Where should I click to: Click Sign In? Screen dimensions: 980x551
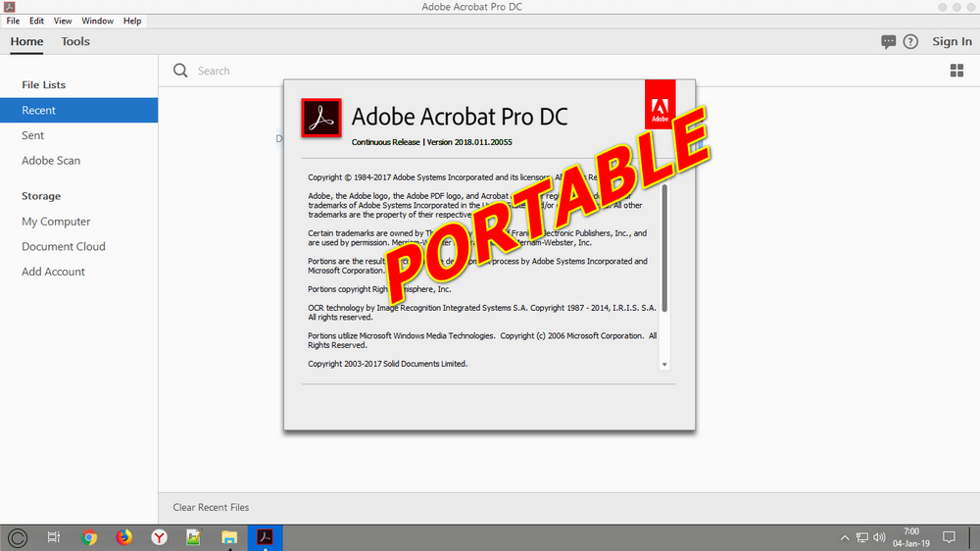pyautogui.click(x=952, y=41)
